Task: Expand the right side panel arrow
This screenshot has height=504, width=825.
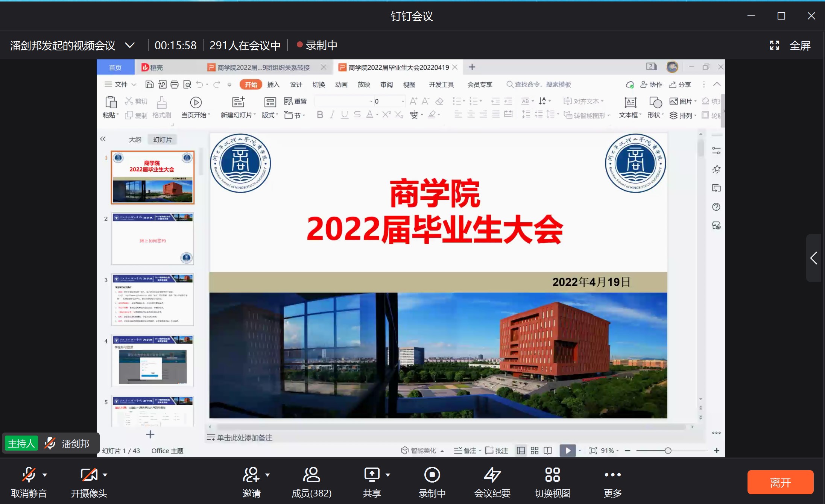Action: pos(813,258)
